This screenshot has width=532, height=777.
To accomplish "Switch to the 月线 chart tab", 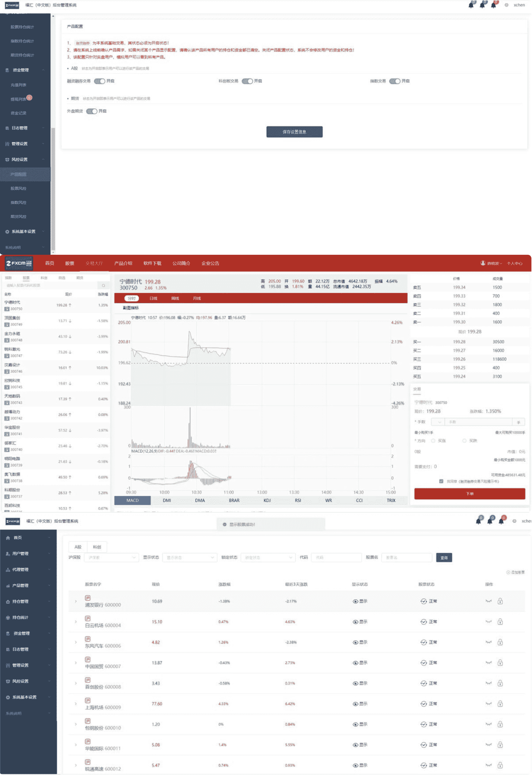I will pos(197,299).
